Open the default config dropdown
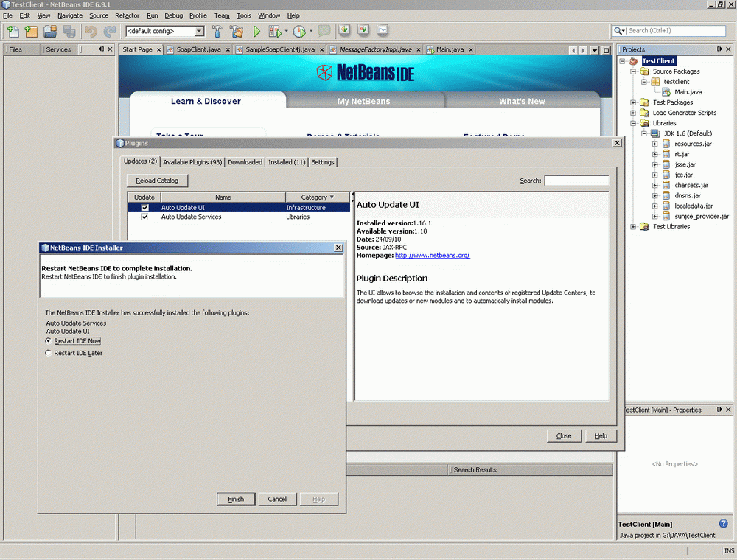Image resolution: width=737 pixels, height=560 pixels. (x=199, y=31)
